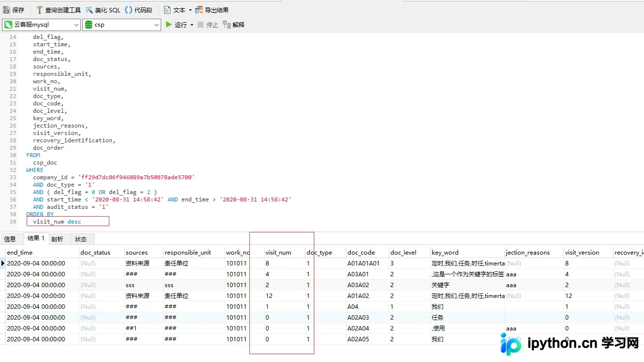Click the 美化 SQL beautify icon

(89, 10)
